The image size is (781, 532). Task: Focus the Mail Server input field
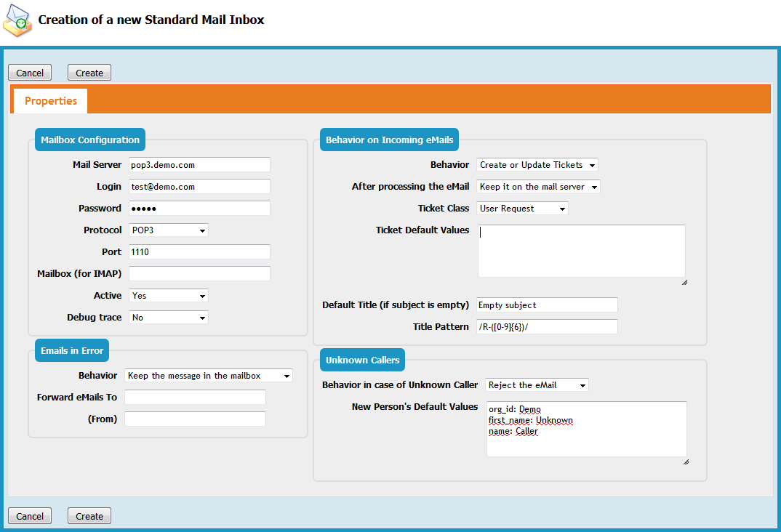click(x=199, y=165)
